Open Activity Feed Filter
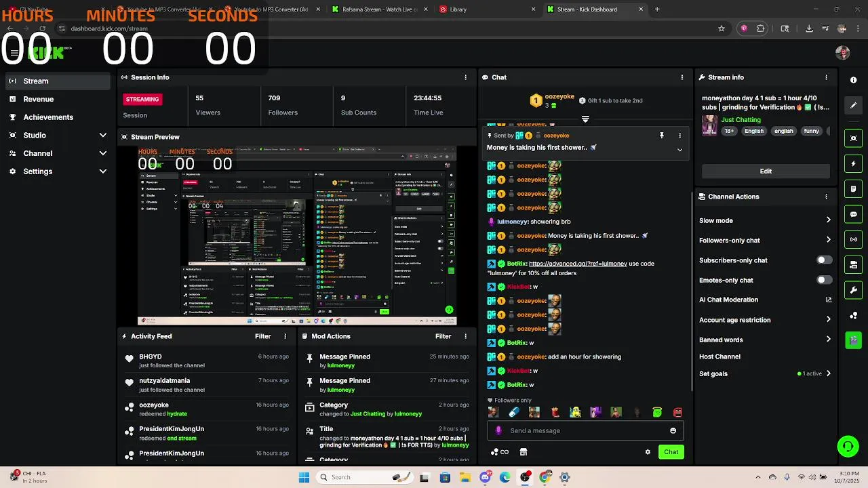This screenshot has width=868, height=488. click(262, 336)
